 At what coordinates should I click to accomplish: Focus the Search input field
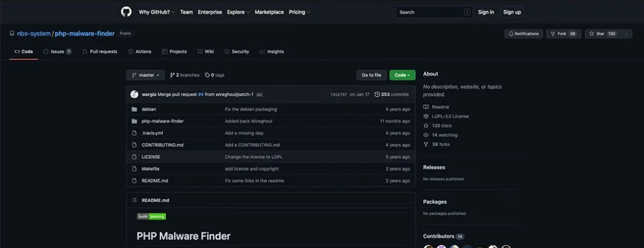[434, 13]
